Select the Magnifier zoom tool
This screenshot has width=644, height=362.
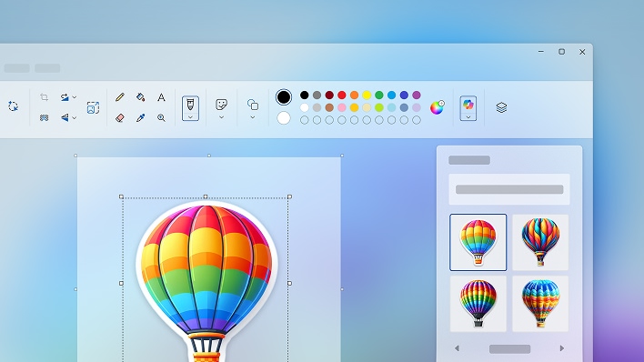(x=161, y=118)
